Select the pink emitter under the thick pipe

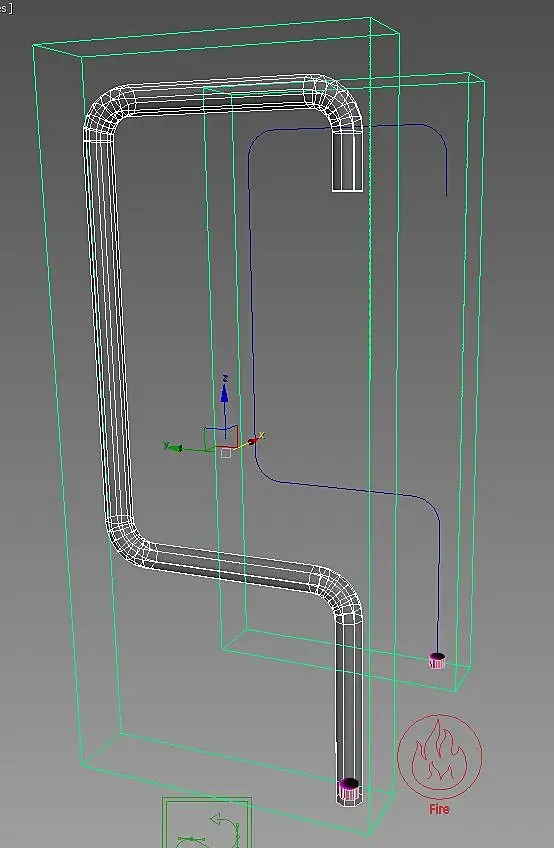(x=349, y=790)
